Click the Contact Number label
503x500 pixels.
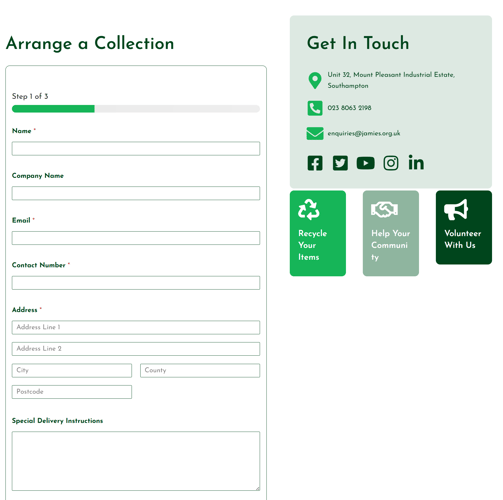coord(39,265)
